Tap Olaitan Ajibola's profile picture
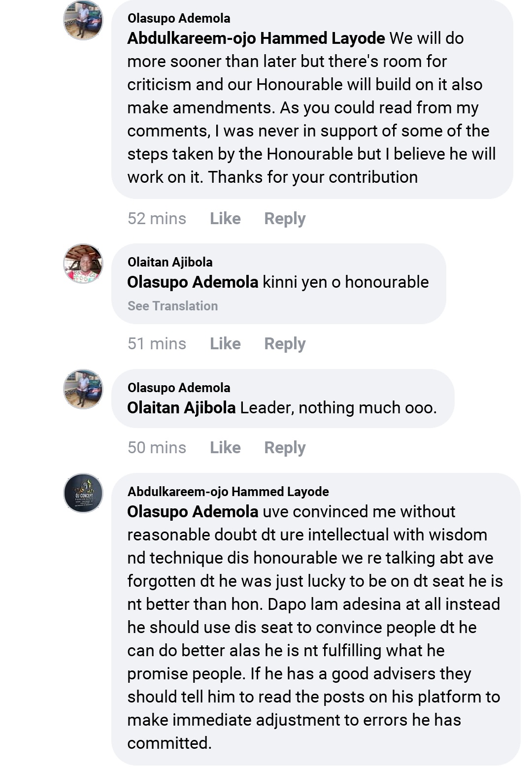 83,264
